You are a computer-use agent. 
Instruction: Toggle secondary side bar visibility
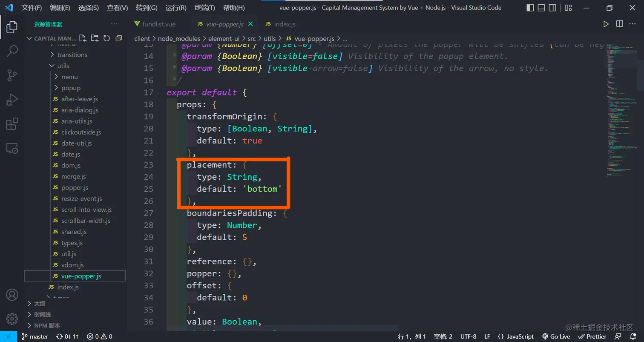tap(553, 8)
